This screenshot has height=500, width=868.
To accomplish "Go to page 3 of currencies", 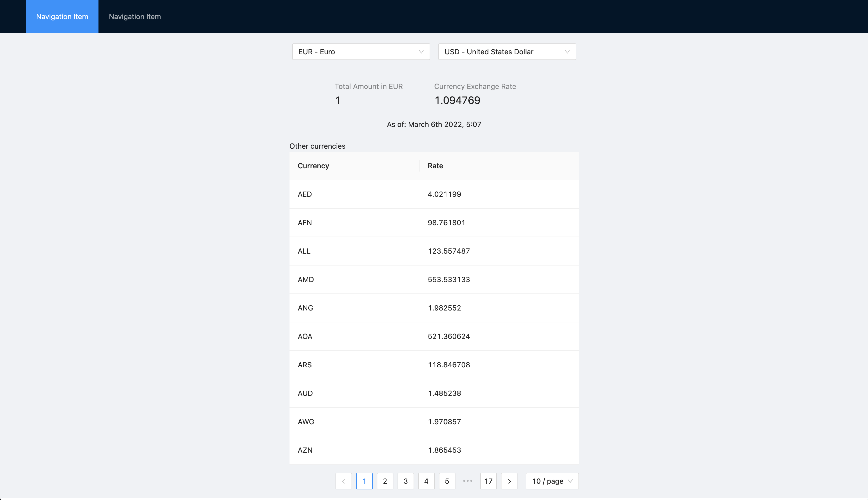I will coord(406,481).
